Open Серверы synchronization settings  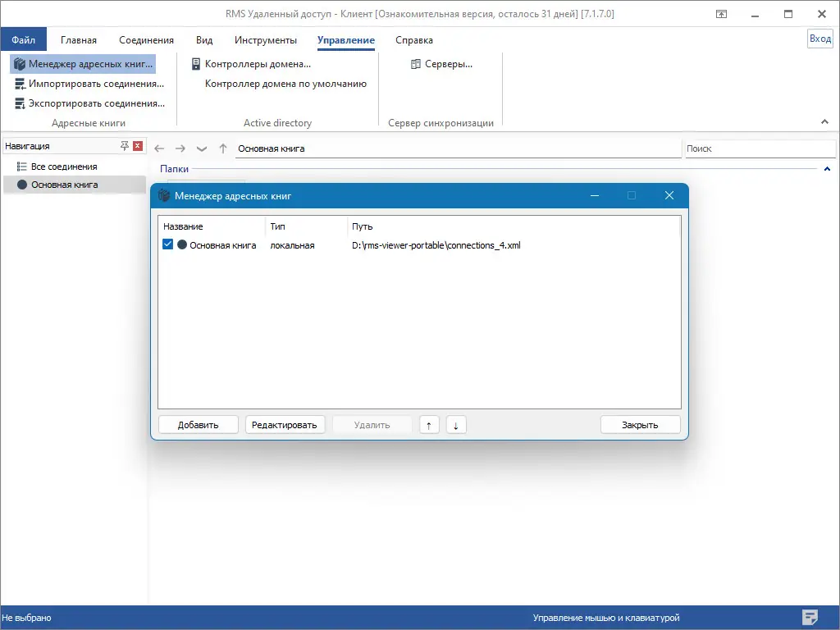[x=441, y=64]
